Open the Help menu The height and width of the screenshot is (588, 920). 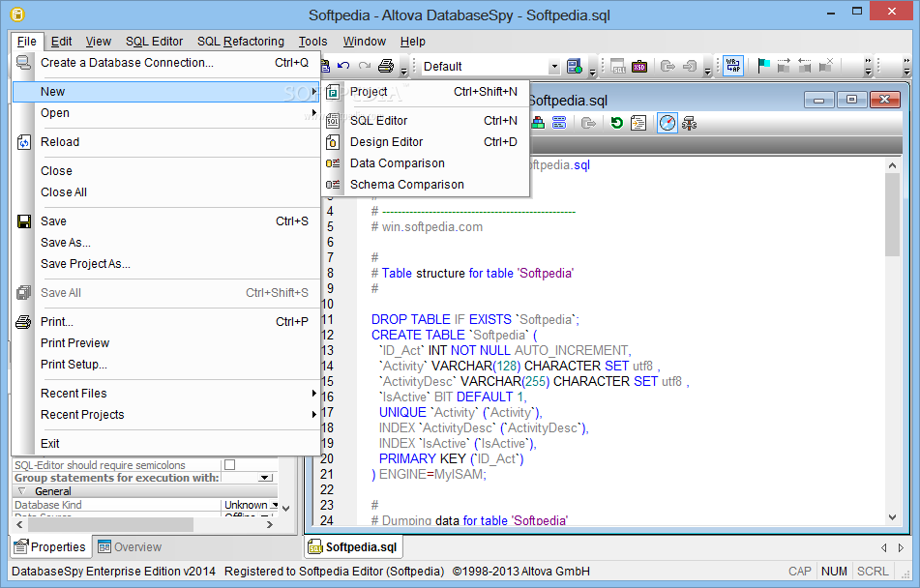click(412, 42)
